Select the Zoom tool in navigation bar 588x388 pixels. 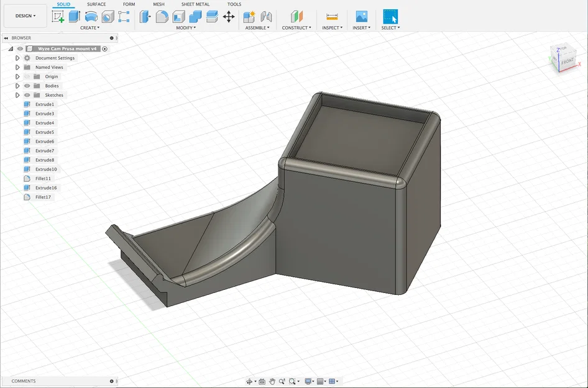pyautogui.click(x=281, y=381)
